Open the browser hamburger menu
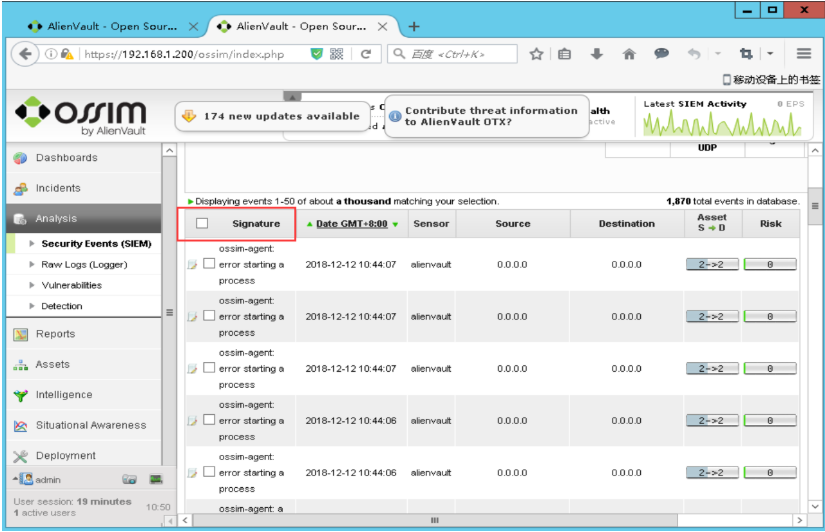825x532 pixels. point(803,54)
